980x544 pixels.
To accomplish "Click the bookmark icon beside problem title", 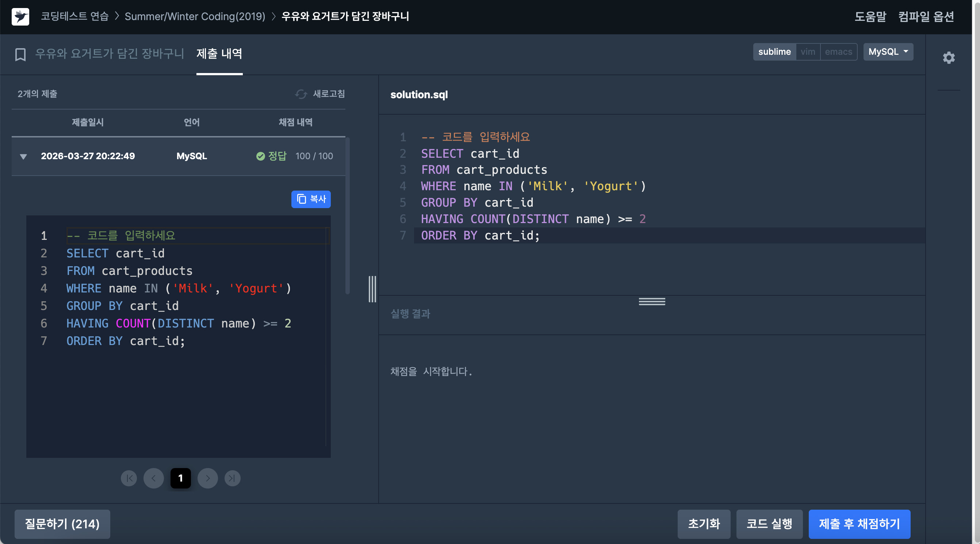I will pos(20,54).
